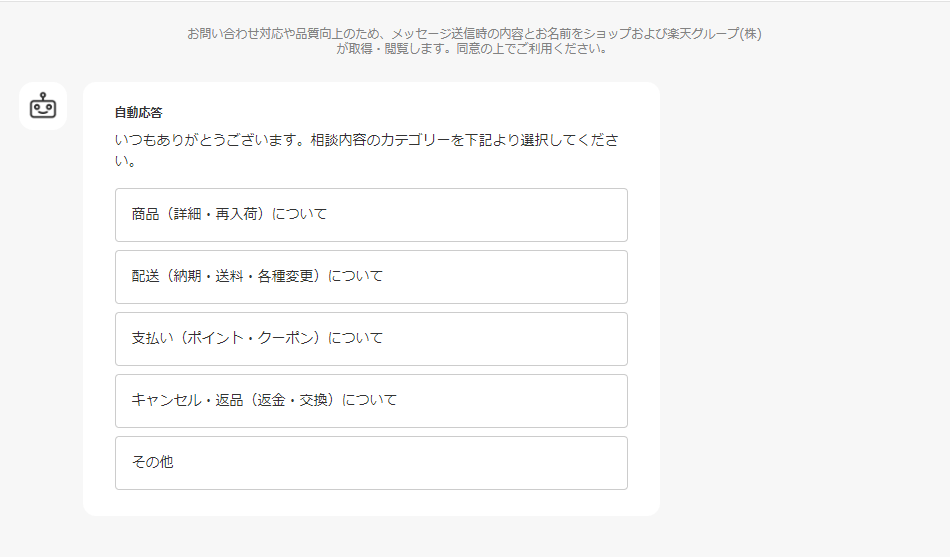Choose 配送（納期・送料・各種変更）について option
Image resolution: width=952 pixels, height=557 pixels.
point(371,276)
